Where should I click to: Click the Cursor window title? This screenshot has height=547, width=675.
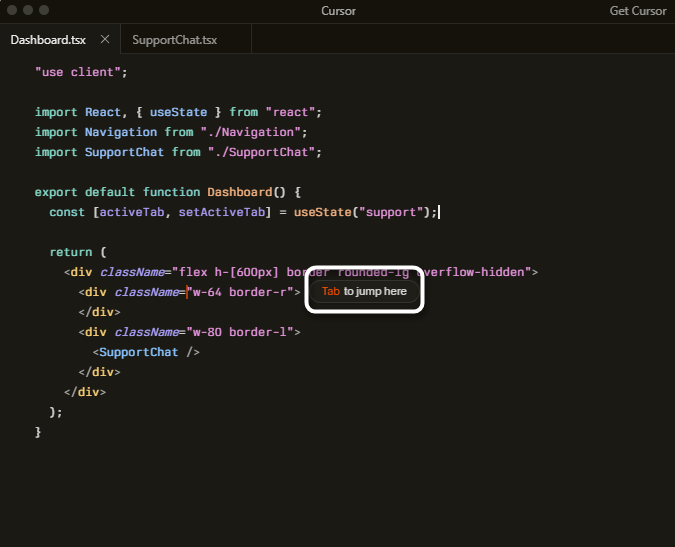pyautogui.click(x=338, y=11)
